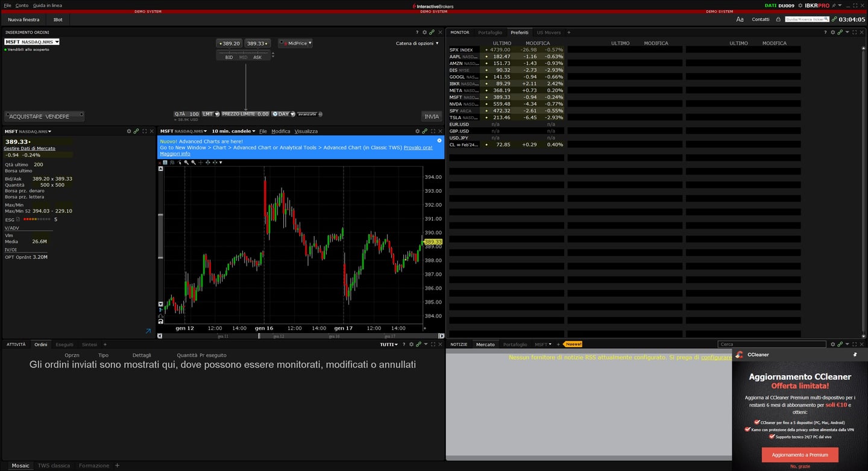Click blue arrow icon in quote panel corner
Screen dimensions: 868x471
[x=148, y=331]
